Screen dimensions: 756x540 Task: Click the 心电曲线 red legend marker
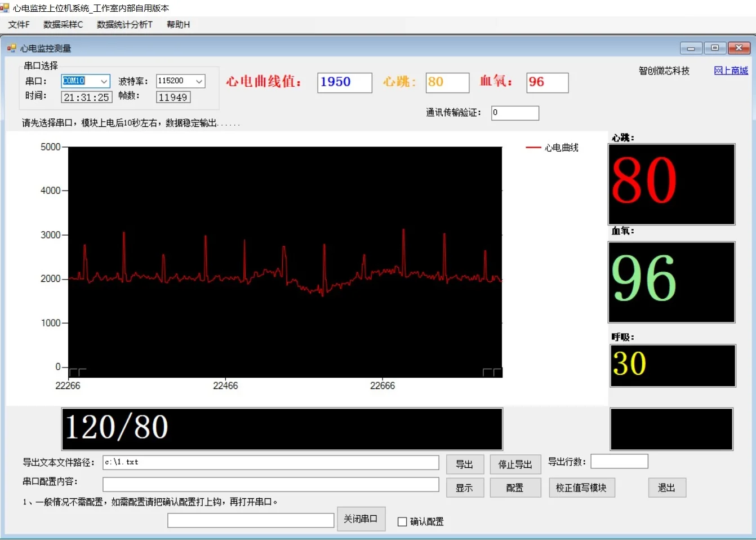(532, 148)
